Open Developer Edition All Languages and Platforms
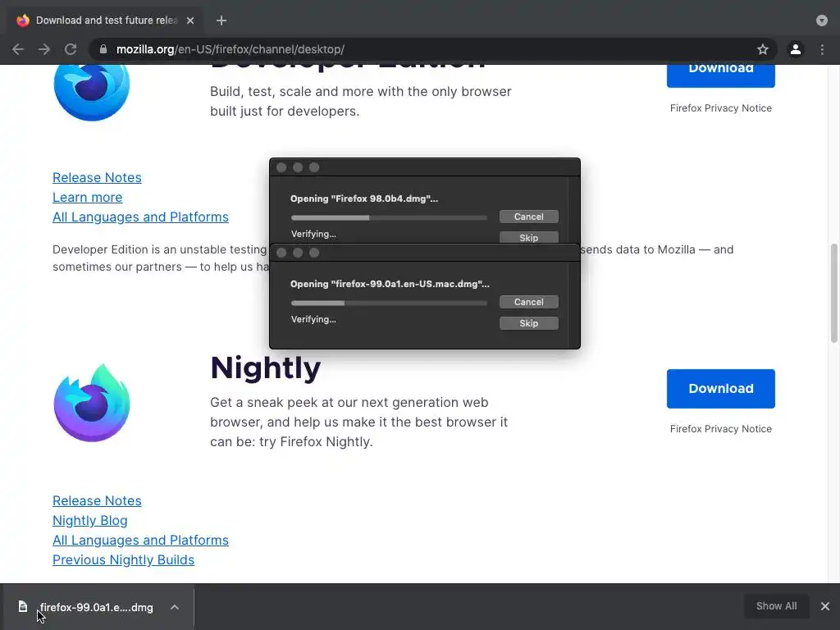 coord(140,217)
